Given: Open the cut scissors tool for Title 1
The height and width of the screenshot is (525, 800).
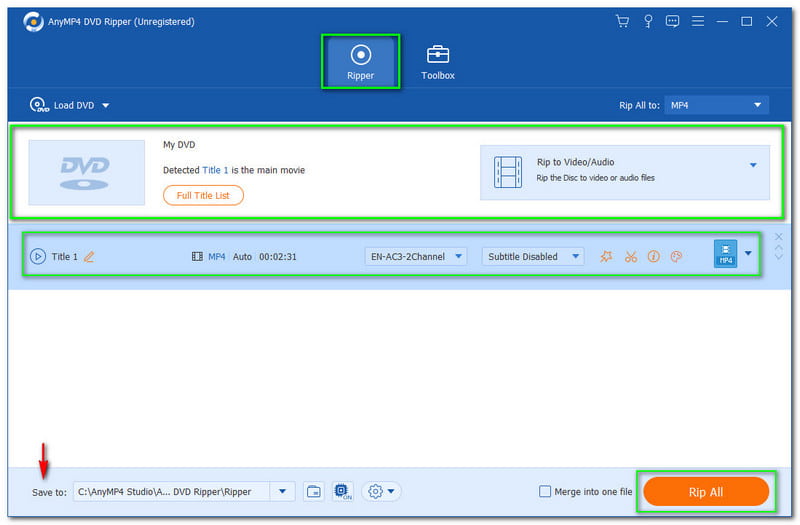Looking at the screenshot, I should [x=631, y=256].
